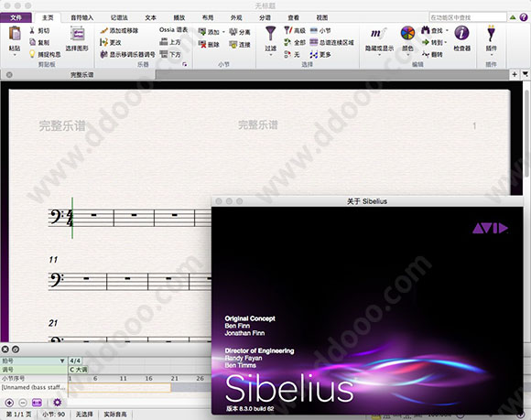Minimize the ribbon with green triangle
531x420 pixels.
(514, 16)
